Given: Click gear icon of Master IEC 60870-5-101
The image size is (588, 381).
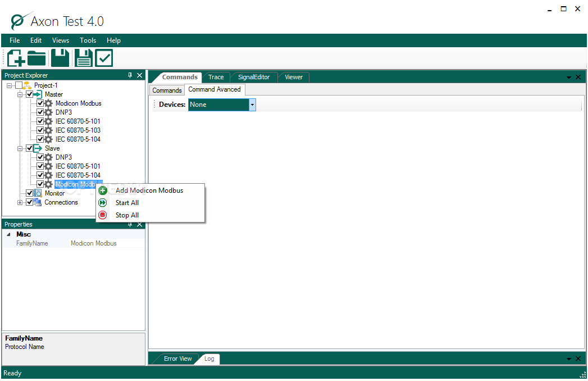Looking at the screenshot, I should (x=48, y=121).
